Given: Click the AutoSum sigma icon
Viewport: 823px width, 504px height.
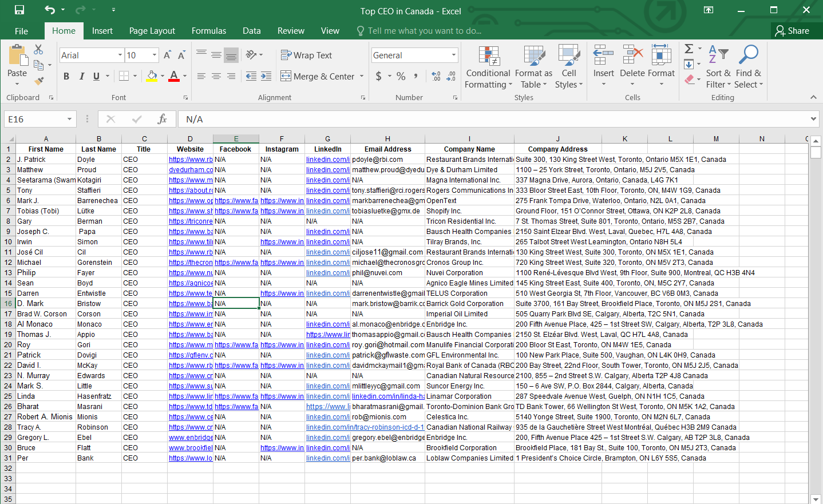Looking at the screenshot, I should [689, 49].
